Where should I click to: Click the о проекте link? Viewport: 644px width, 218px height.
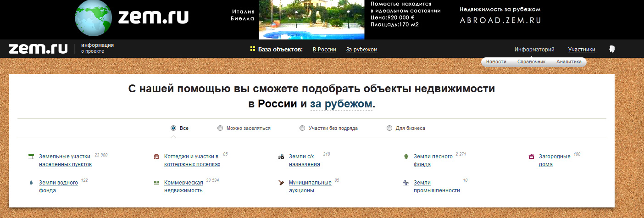tap(93, 51)
